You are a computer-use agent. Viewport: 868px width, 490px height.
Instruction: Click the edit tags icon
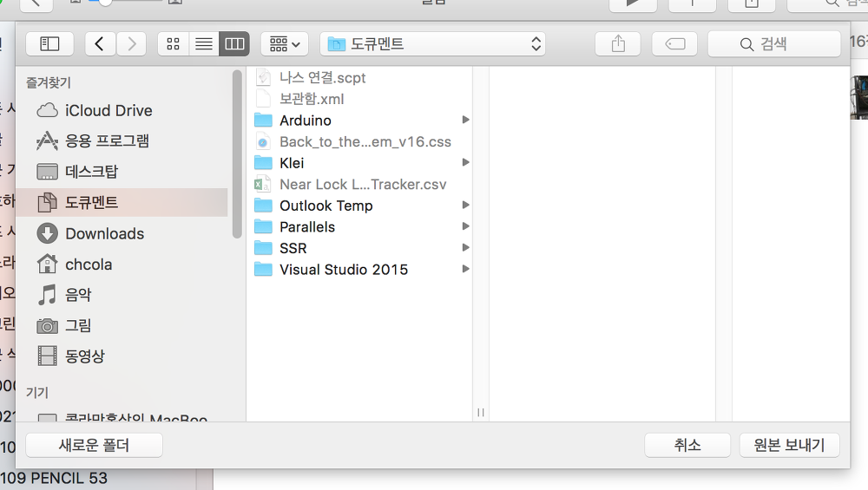pyautogui.click(x=674, y=43)
